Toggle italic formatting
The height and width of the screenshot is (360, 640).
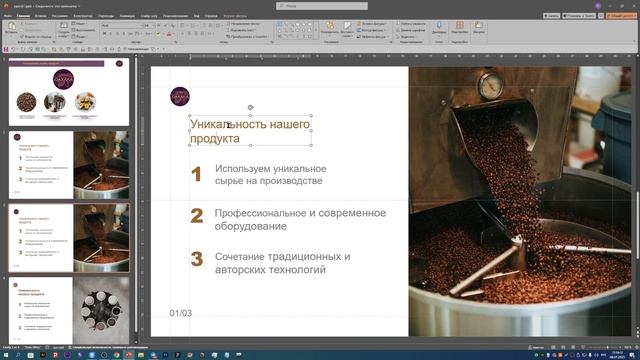click(x=111, y=33)
